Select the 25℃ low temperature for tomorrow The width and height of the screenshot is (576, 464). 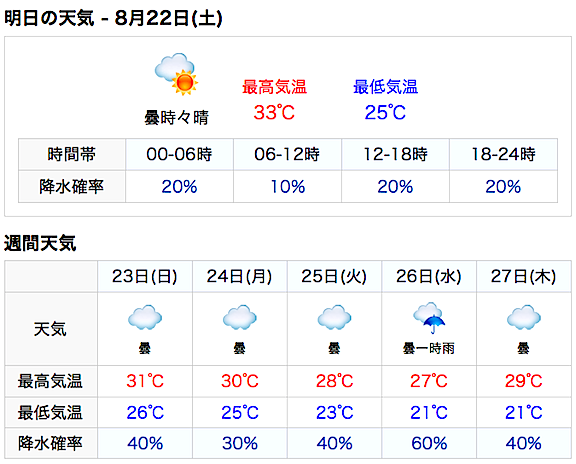385,112
